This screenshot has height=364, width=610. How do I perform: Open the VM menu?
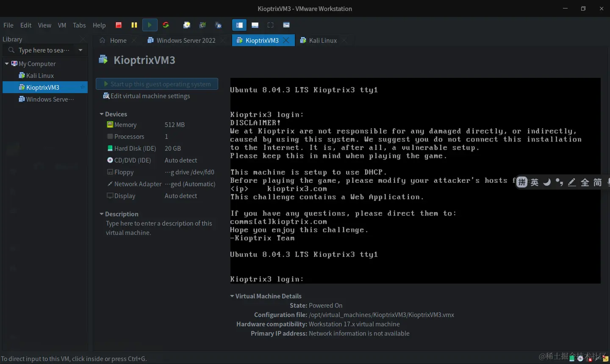pyautogui.click(x=62, y=25)
